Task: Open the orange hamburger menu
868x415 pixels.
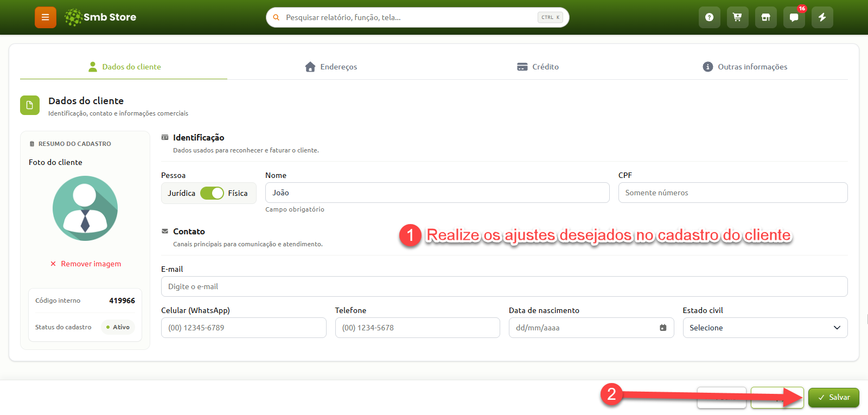Action: (46, 17)
